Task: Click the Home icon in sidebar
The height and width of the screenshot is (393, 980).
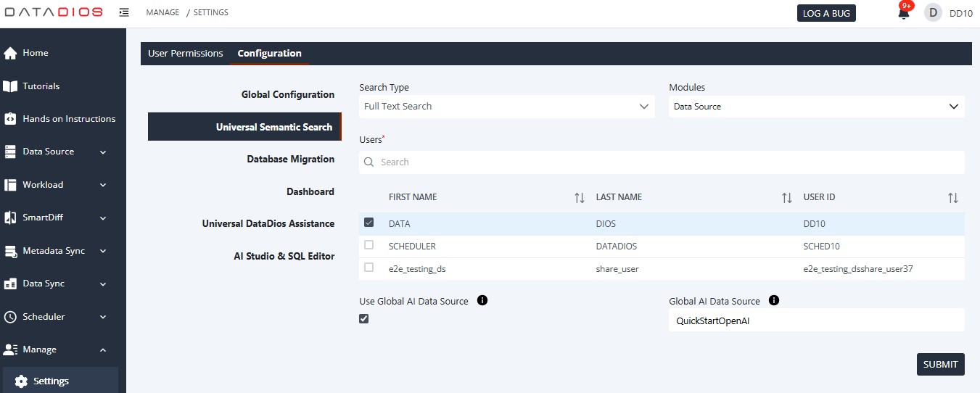Action: [x=10, y=53]
